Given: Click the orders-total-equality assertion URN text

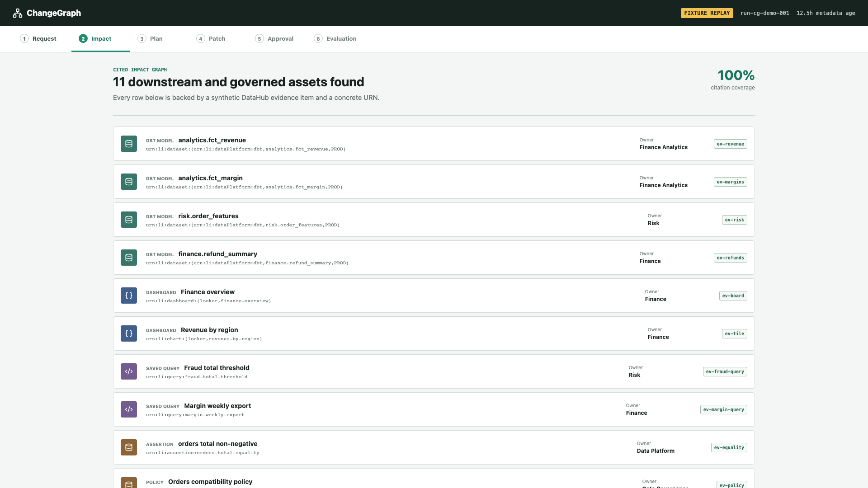Looking at the screenshot, I should [x=203, y=453].
